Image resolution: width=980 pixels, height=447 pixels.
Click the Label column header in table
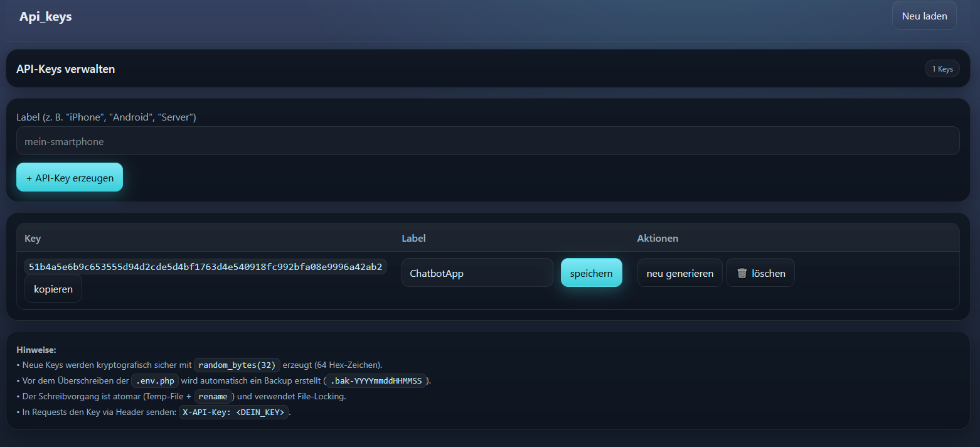pos(413,239)
